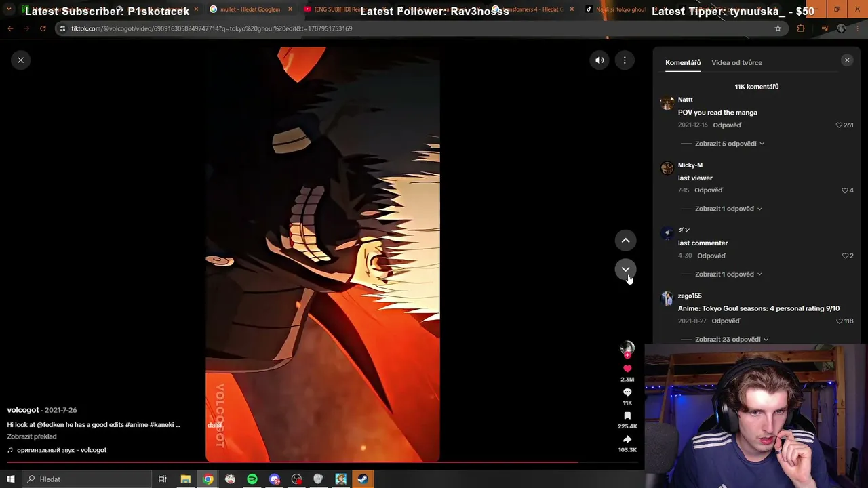Viewport: 868px width, 488px height.
Task: Switch to the 'transformers 4 - Hledat' tab
Action: [x=532, y=9]
